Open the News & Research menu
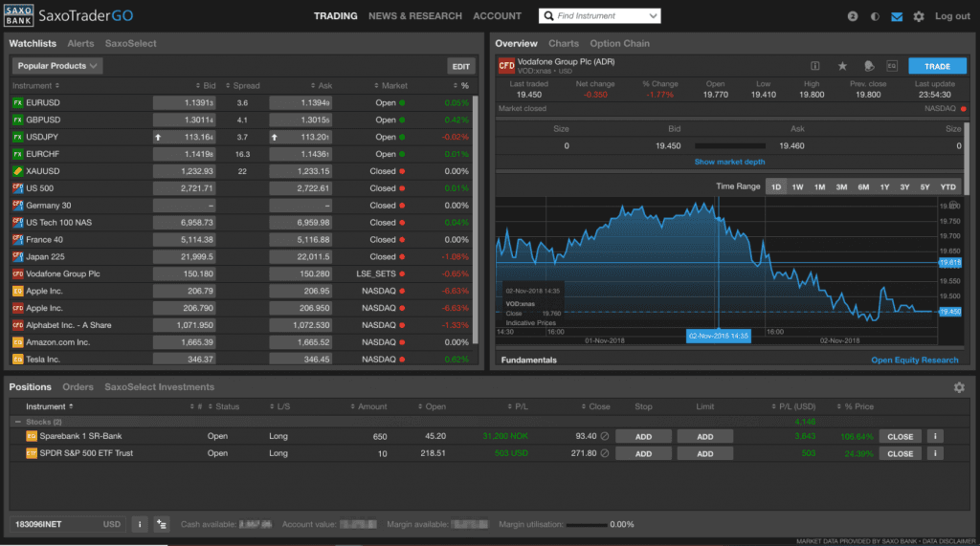This screenshot has height=546, width=980. (414, 16)
